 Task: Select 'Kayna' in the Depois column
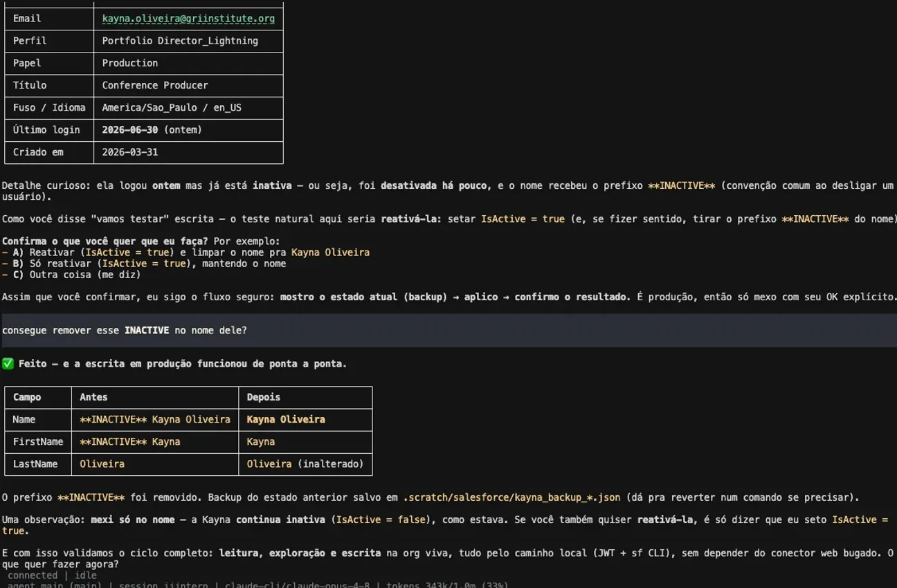261,441
